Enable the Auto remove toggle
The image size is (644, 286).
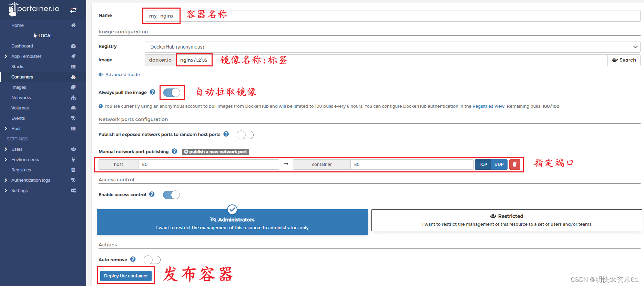pyautogui.click(x=152, y=260)
